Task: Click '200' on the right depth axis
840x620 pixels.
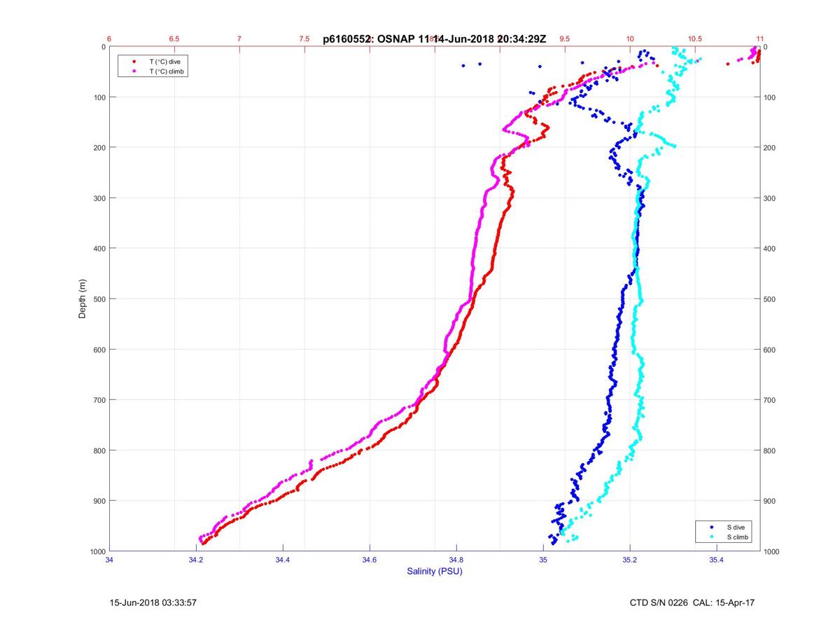Action: (x=770, y=148)
